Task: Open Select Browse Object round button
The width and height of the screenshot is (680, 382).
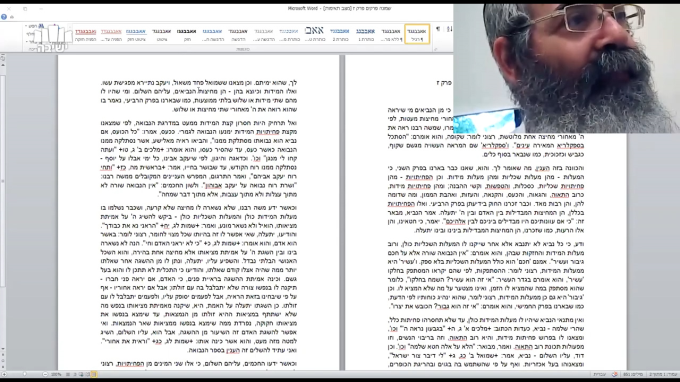Action: point(3,360)
